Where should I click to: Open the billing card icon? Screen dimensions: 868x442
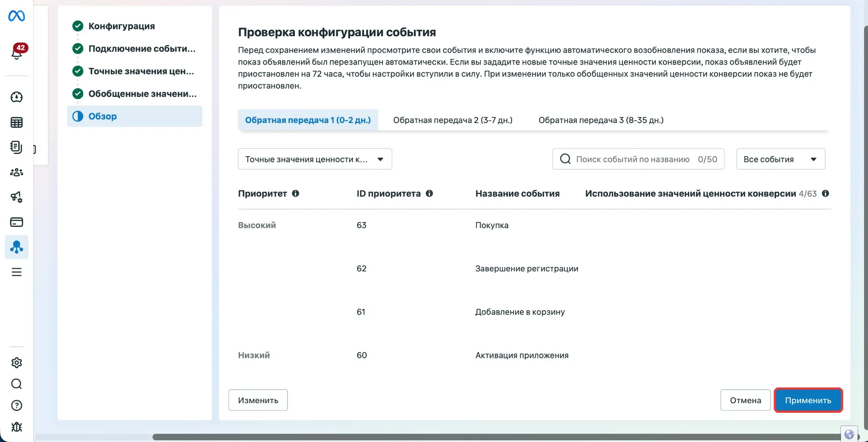(x=17, y=222)
